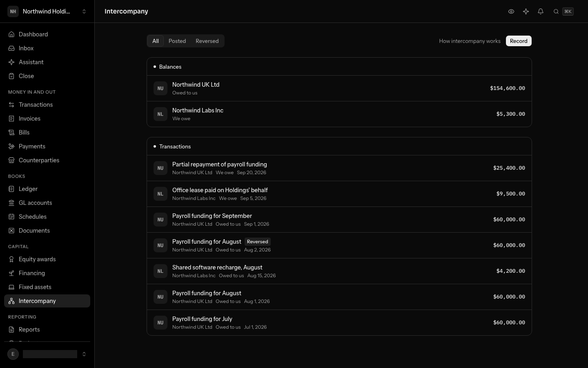The width and height of the screenshot is (588, 368).
Task: Open the Dashboard home icon
Action: click(11, 34)
